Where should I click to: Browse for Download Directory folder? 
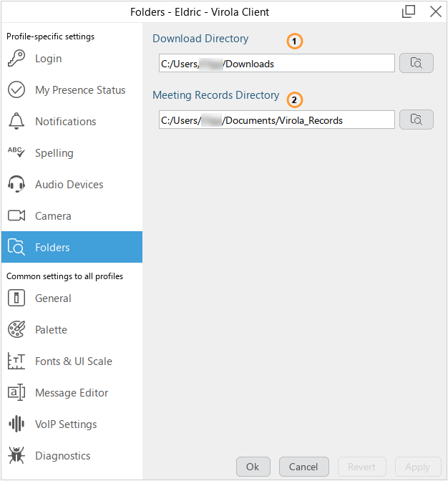pos(416,63)
